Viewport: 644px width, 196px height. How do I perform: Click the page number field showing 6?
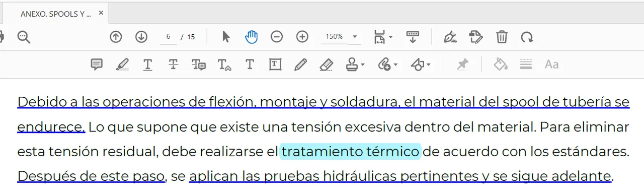168,37
